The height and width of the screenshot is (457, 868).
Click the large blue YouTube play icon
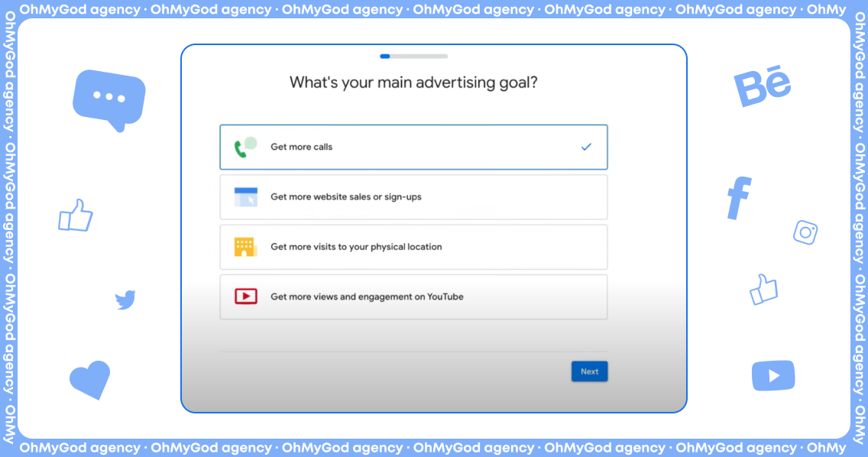tap(772, 375)
